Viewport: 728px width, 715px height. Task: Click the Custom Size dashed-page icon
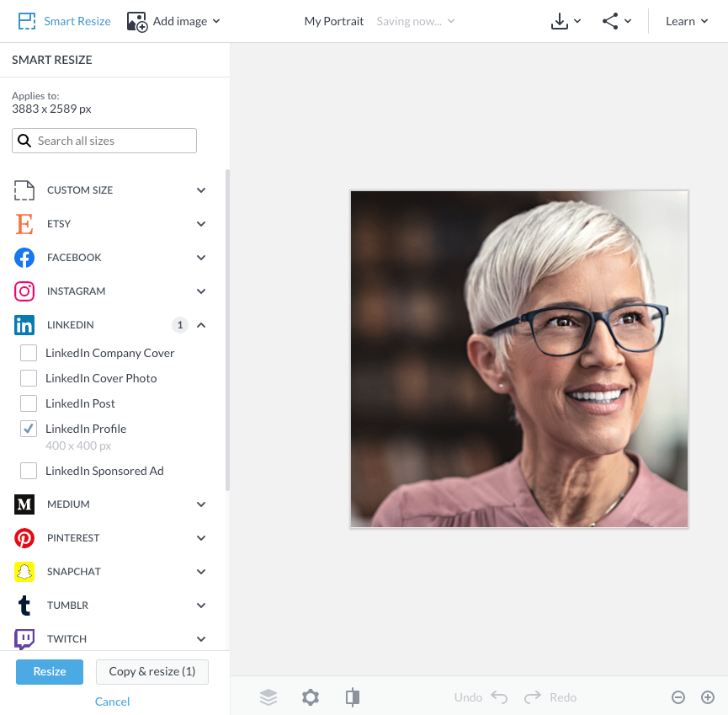[x=24, y=190]
